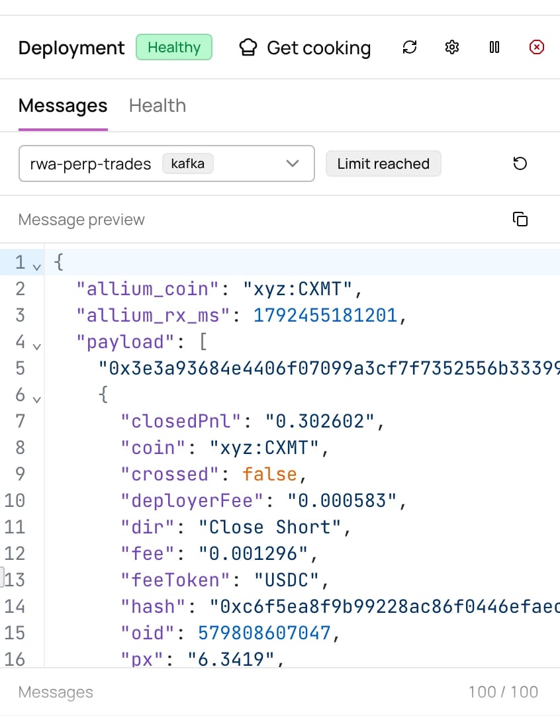Stop deployment with red X icon
Viewport: 560px width, 728px height.
536,48
